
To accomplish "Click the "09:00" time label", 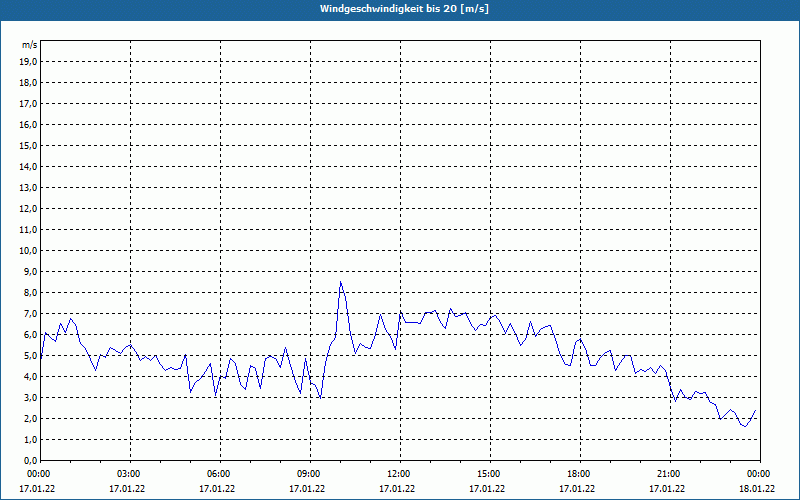I will click(x=310, y=474).
